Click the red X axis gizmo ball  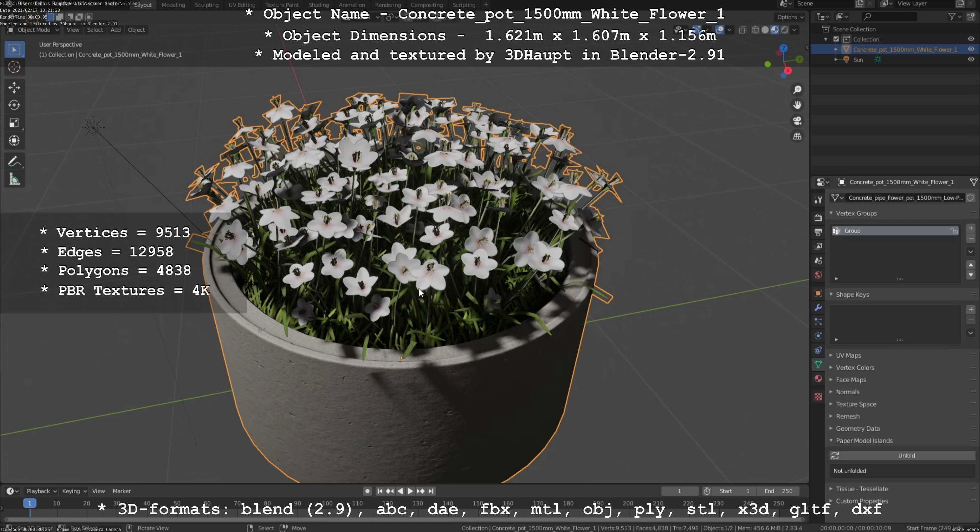point(788,71)
